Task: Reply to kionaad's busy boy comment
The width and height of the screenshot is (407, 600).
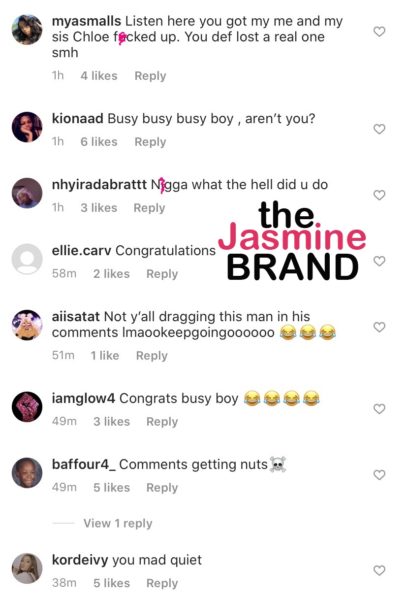Action: pos(150,142)
